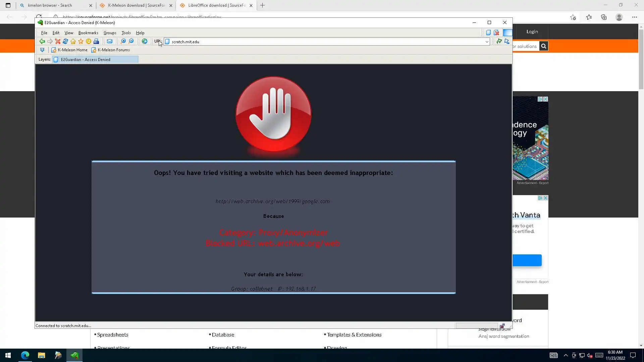This screenshot has width=644, height=362.
Task: Open the K-Meleon Forums bookmark link
Action: click(x=113, y=50)
